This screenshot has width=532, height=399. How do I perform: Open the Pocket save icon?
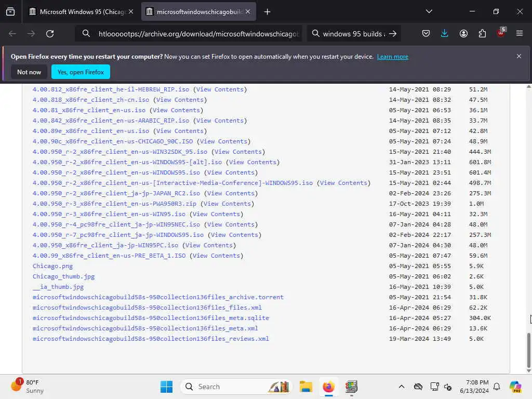point(426,33)
